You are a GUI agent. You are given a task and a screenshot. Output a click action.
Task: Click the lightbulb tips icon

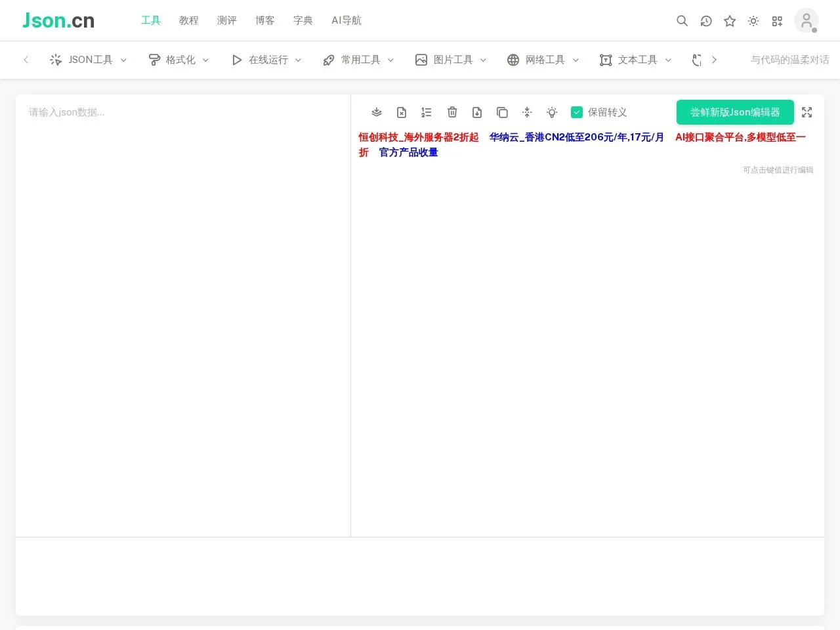click(552, 112)
